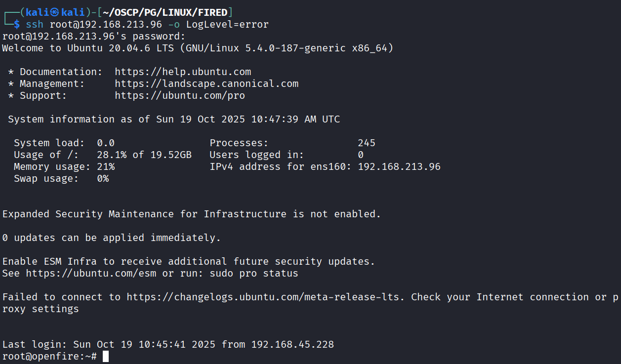
Task: Click the System load value 0.0
Action: click(x=106, y=143)
